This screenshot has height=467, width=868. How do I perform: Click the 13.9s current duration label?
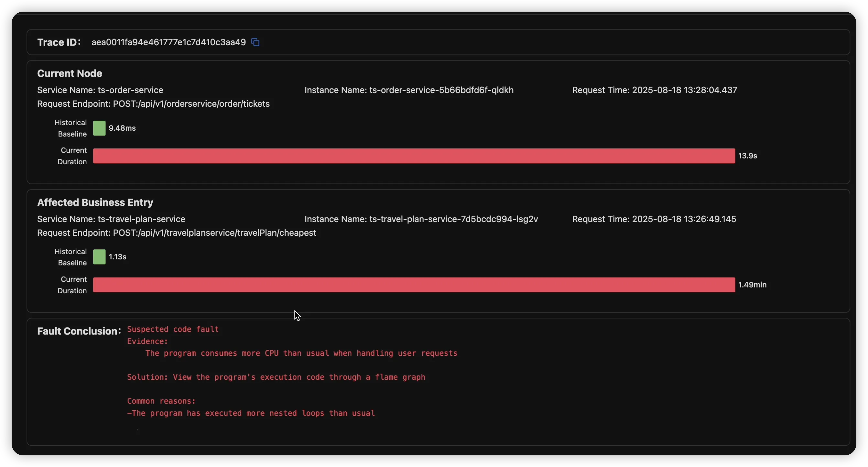click(x=747, y=156)
